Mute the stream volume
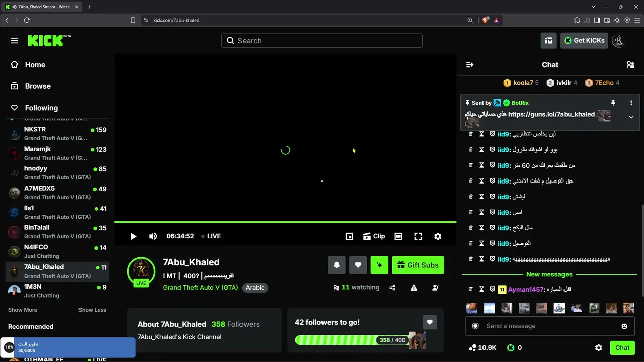This screenshot has width=644, height=362. click(x=153, y=236)
